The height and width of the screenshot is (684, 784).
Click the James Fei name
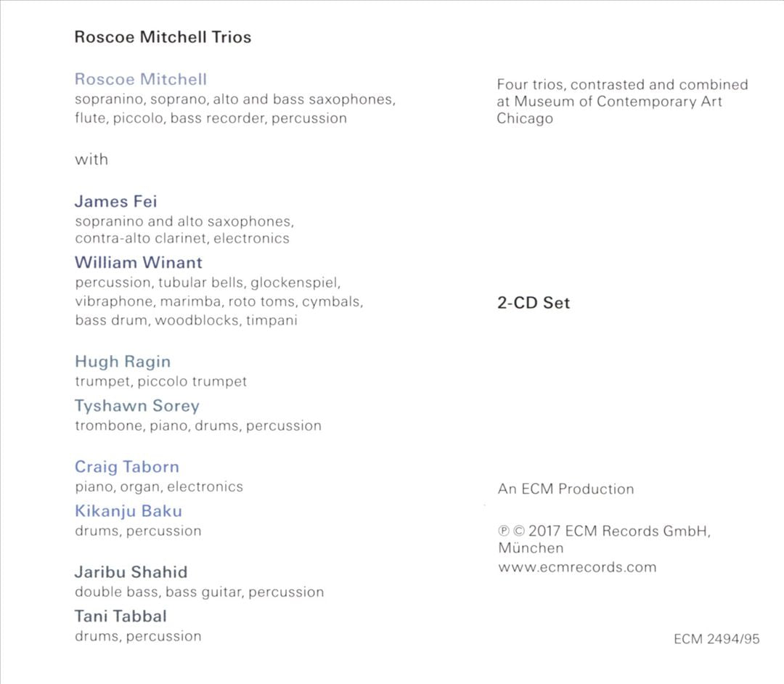click(x=116, y=201)
